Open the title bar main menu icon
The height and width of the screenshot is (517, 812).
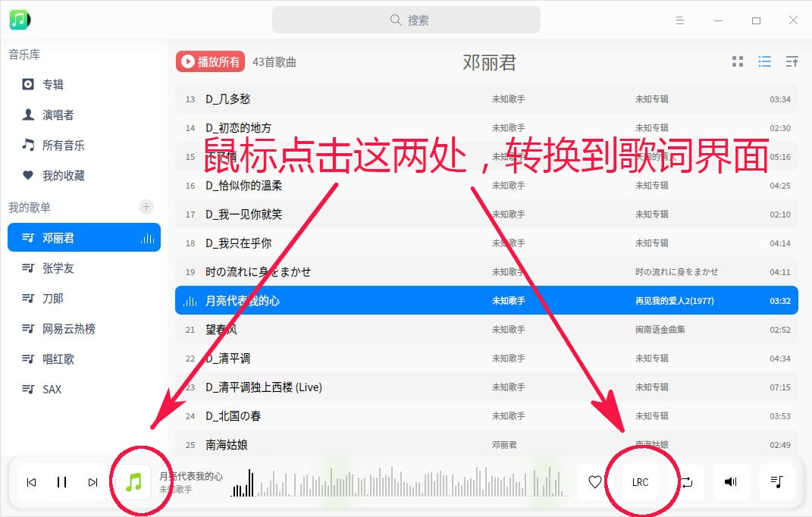click(680, 20)
